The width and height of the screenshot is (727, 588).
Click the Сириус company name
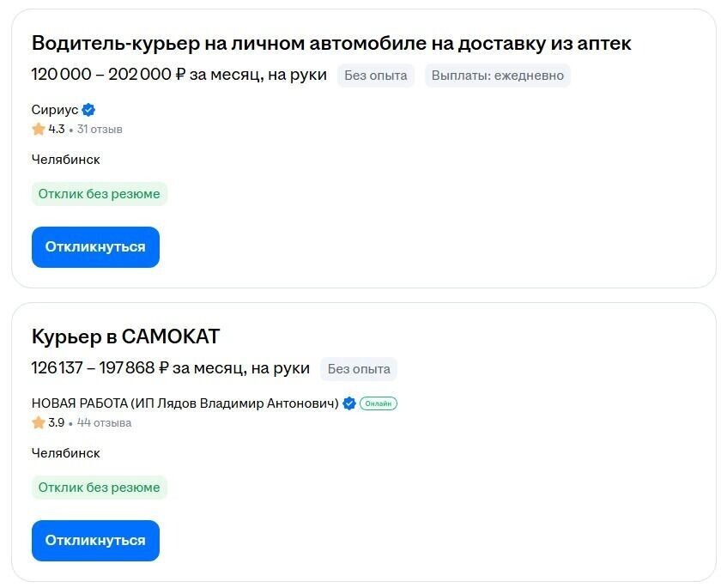point(53,110)
